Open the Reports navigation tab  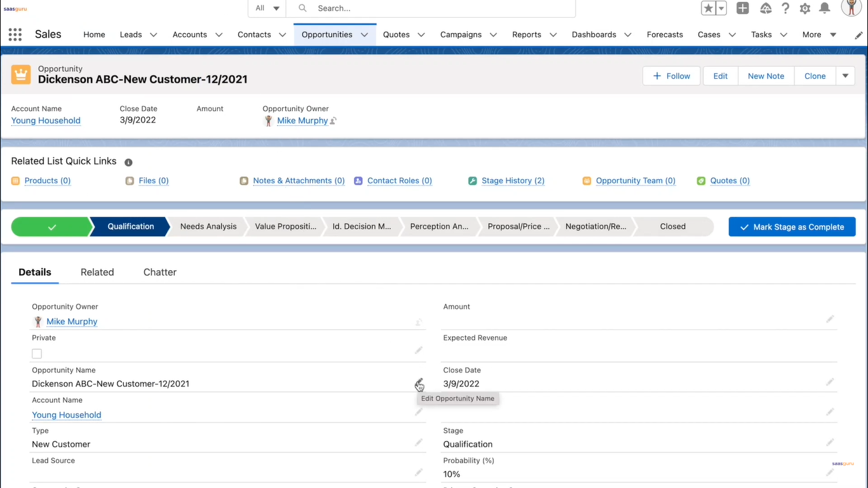[x=527, y=35]
